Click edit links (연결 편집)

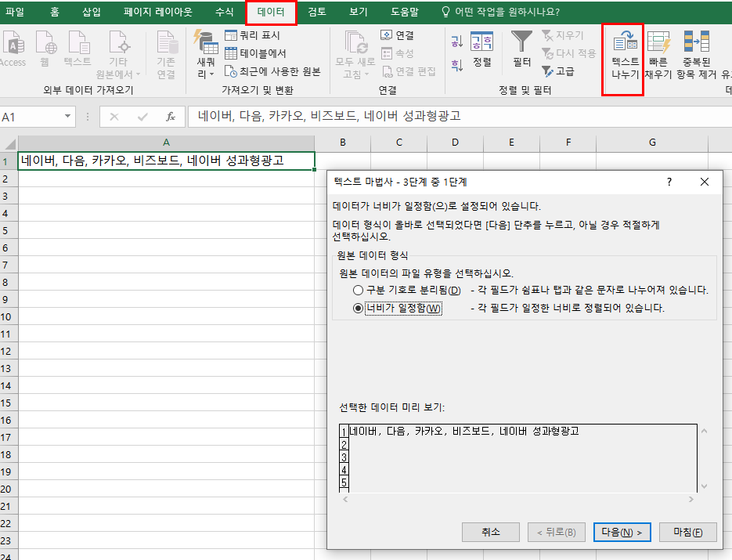409,71
